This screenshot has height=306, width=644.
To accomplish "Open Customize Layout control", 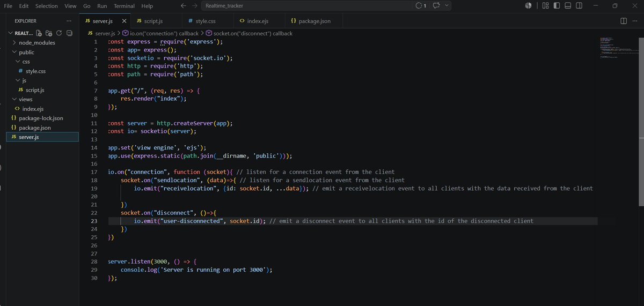I will 545,5.
